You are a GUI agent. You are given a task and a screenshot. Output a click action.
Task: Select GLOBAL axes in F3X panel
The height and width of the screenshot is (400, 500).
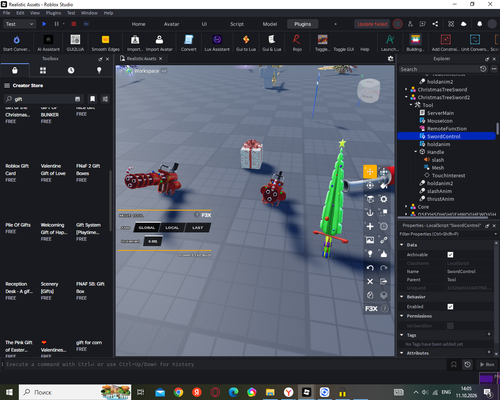[147, 228]
